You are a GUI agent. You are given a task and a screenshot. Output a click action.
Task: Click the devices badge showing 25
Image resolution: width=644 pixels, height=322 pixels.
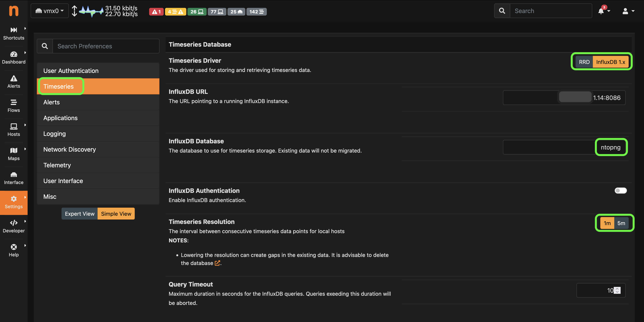tap(236, 12)
